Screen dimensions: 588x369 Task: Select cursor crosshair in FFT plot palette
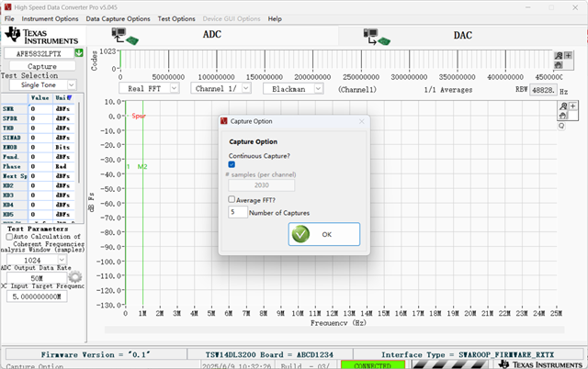(x=573, y=106)
